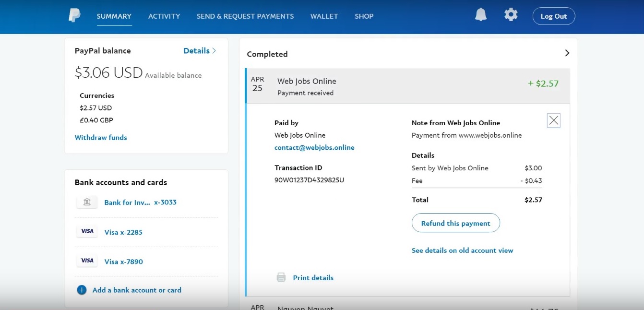Close the transaction details panel
644x310 pixels.
click(553, 120)
